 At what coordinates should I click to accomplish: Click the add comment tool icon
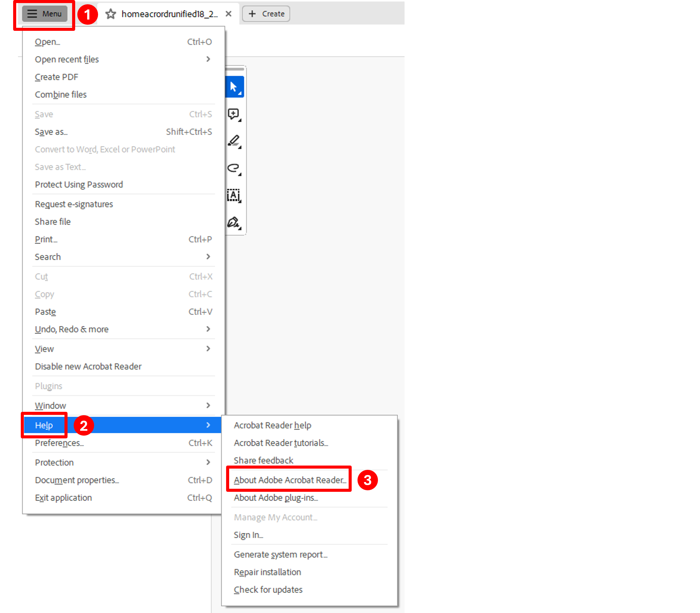point(234,114)
